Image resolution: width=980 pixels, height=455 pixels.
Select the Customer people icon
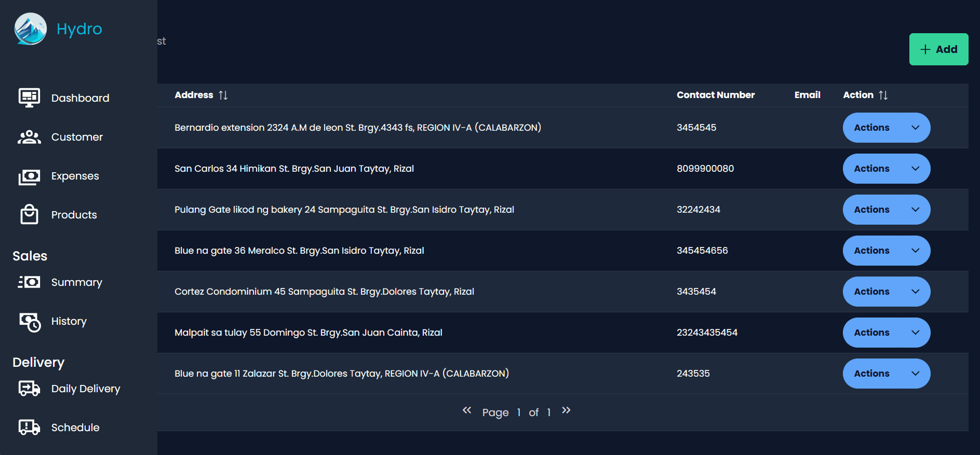29,137
